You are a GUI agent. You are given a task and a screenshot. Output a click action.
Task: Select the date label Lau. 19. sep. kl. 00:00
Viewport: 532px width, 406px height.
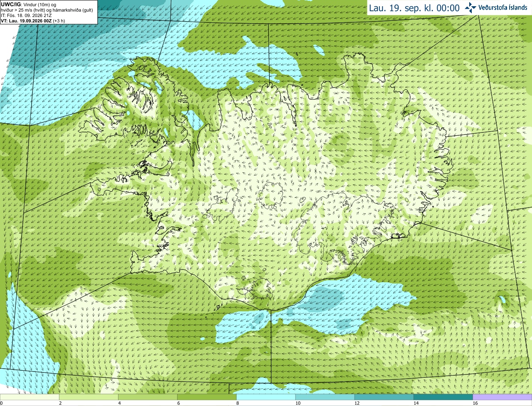(x=414, y=8)
